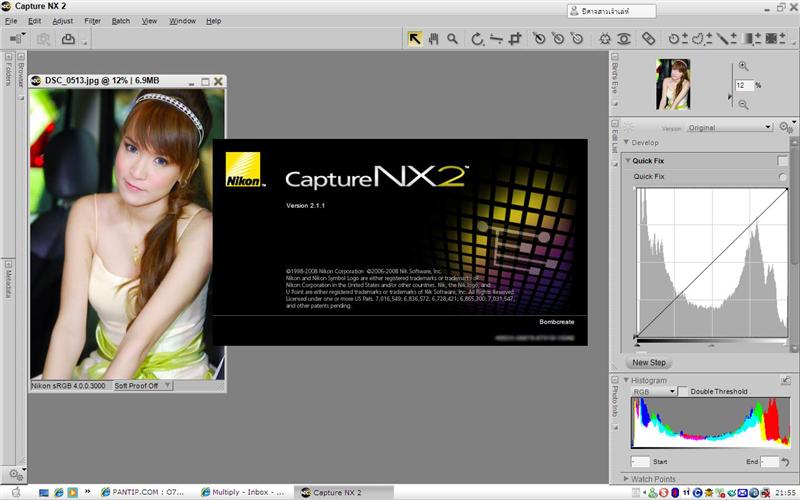Select the Crop tool

coord(515,39)
